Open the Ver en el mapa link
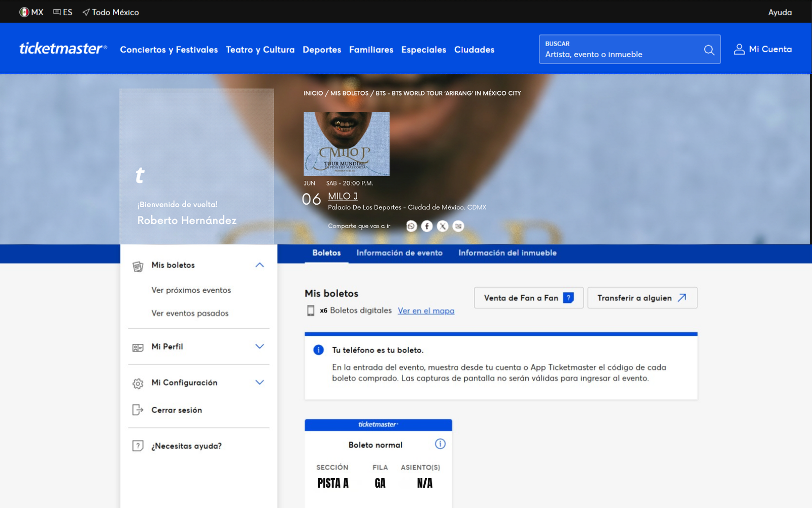This screenshot has width=812, height=508. click(x=426, y=311)
